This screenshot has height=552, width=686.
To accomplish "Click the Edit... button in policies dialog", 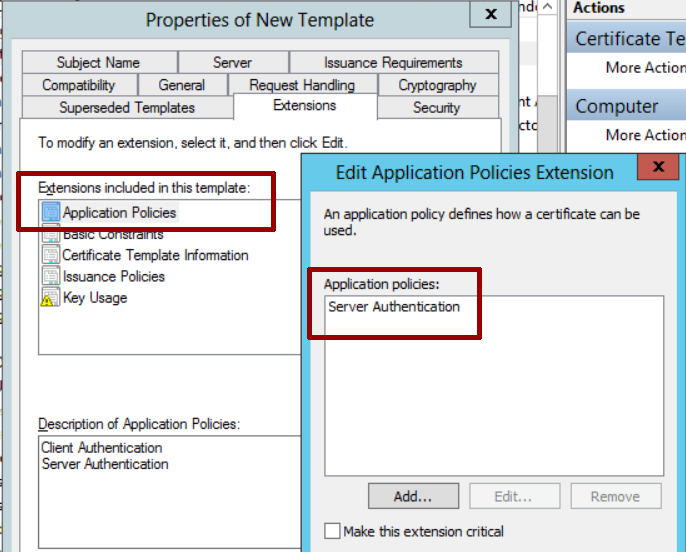I will point(514,496).
